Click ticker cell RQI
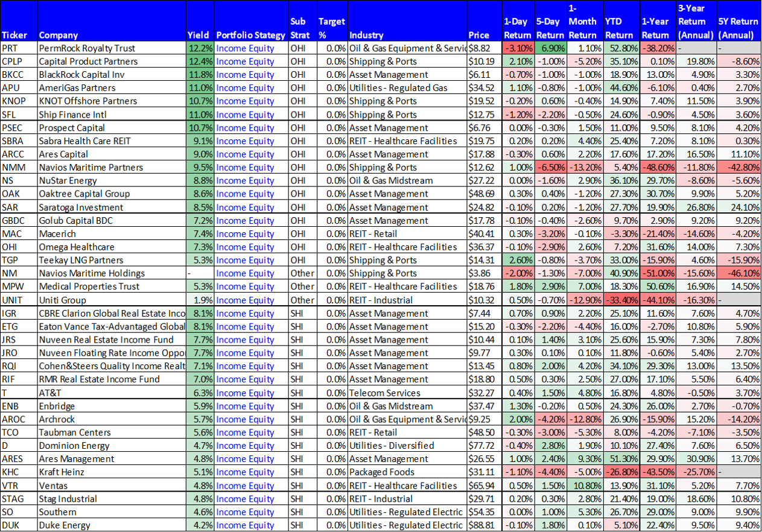 tap(19, 366)
